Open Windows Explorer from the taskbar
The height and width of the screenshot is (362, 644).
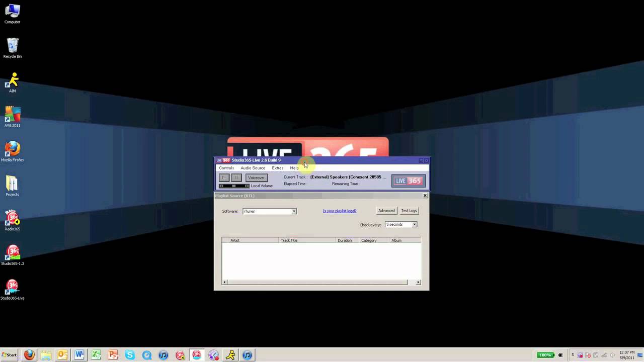coord(46,355)
